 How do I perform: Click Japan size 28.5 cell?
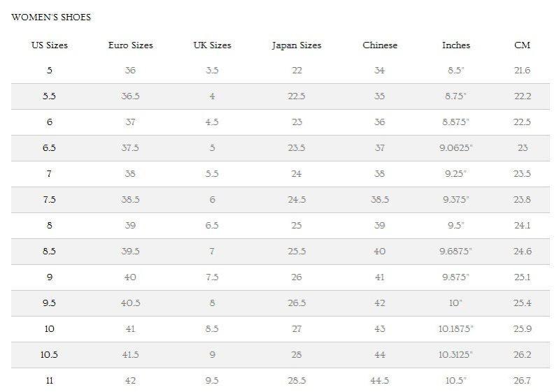click(x=297, y=381)
